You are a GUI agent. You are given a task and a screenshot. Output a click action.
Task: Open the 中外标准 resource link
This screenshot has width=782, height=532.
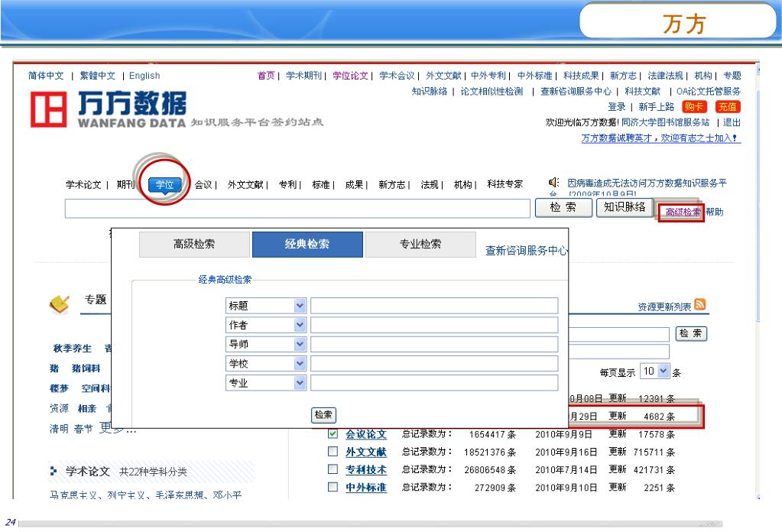366,487
